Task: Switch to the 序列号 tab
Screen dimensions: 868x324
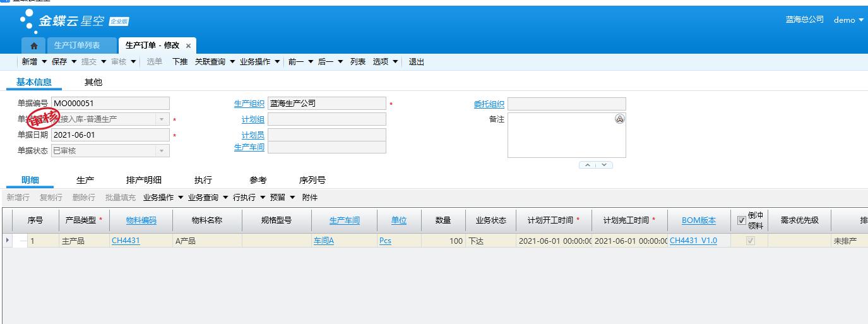Action: click(x=312, y=180)
